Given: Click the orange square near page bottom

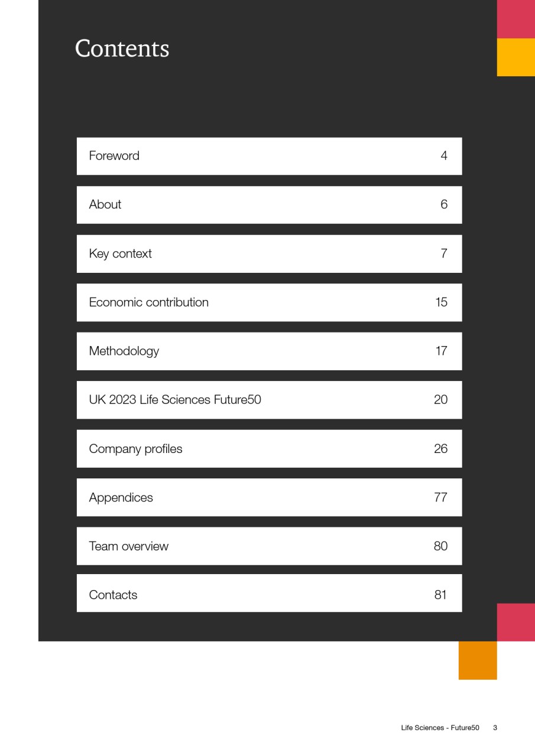Looking at the screenshot, I should click(478, 660).
